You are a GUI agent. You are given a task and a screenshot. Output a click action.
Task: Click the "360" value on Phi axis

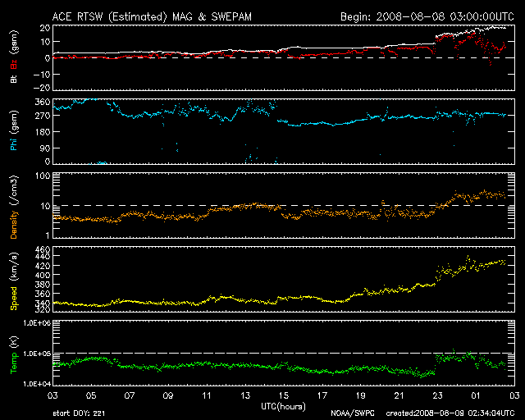click(43, 103)
